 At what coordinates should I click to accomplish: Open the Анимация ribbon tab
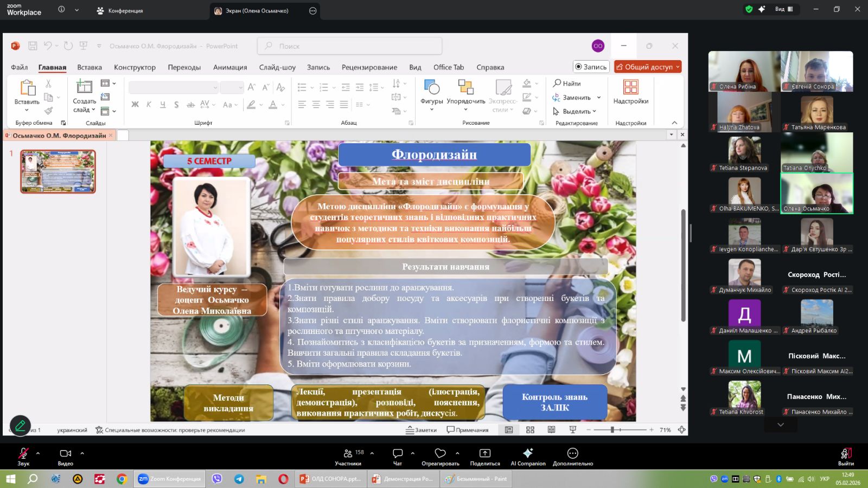(x=230, y=67)
